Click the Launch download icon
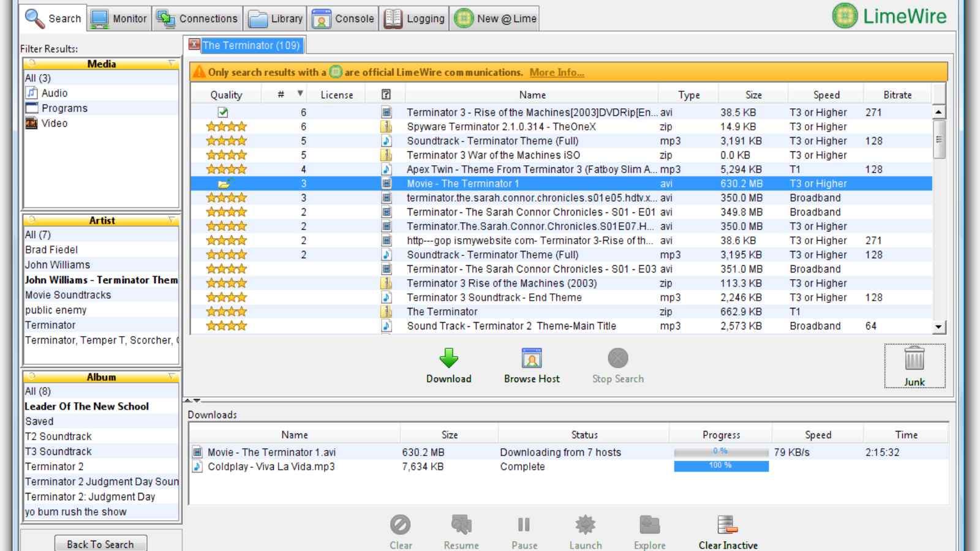The height and width of the screenshot is (551, 980). [586, 525]
